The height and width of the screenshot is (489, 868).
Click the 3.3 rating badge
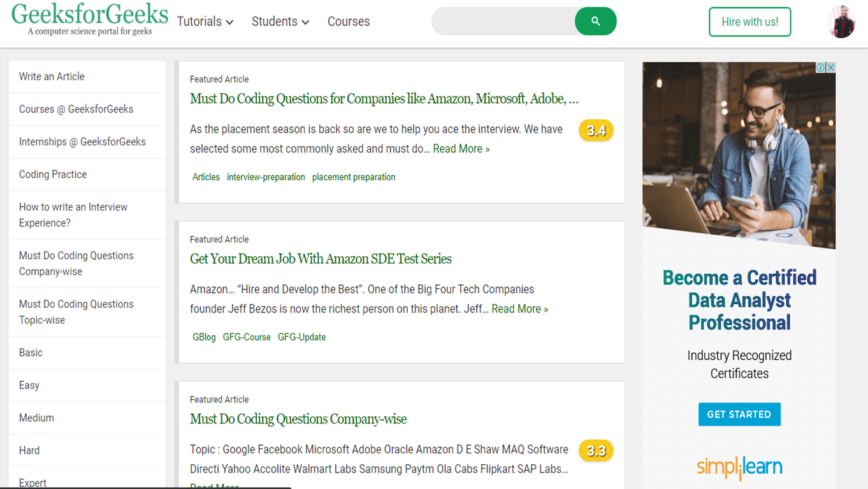tap(596, 451)
